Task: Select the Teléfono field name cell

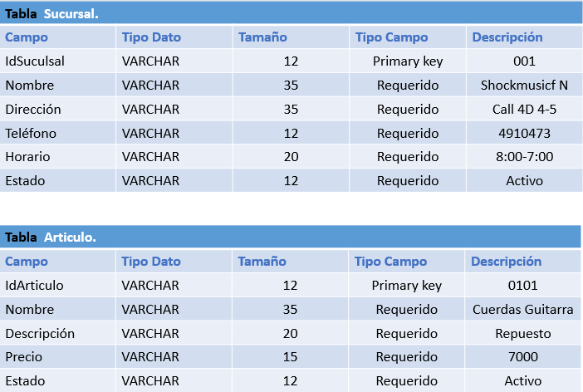Action: tap(31, 133)
